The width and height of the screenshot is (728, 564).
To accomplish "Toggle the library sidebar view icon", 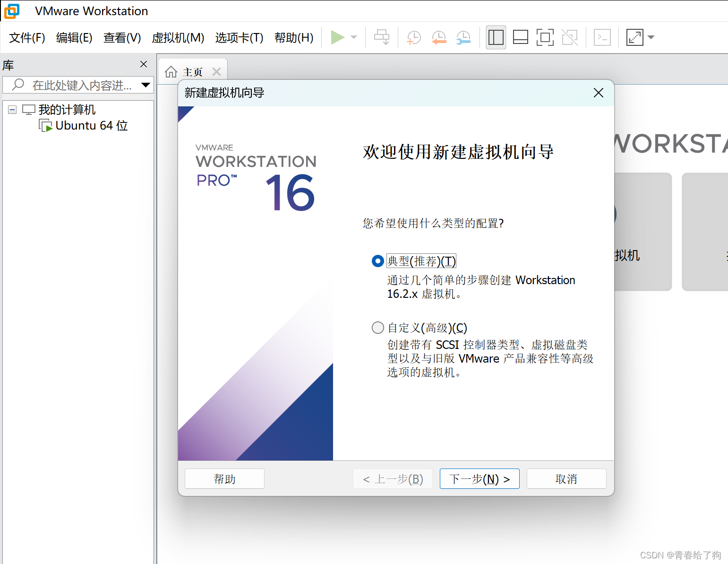I will 496,37.
